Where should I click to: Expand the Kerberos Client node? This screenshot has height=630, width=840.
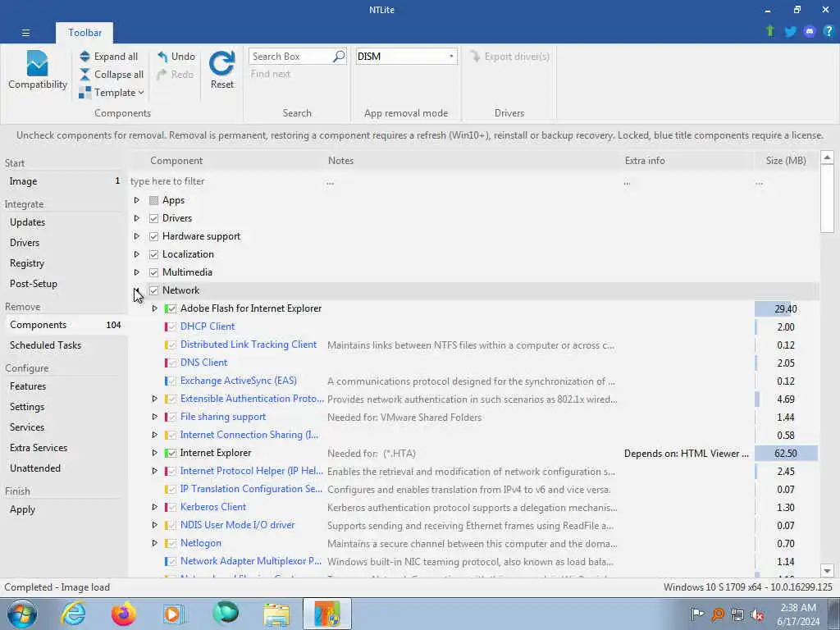tap(155, 507)
